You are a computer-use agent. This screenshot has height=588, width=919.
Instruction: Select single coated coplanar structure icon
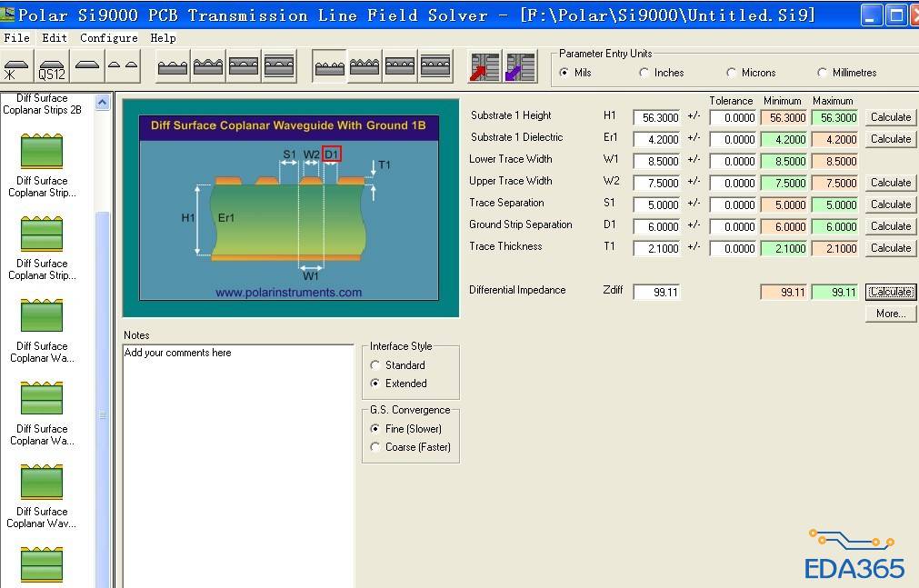pos(208,66)
